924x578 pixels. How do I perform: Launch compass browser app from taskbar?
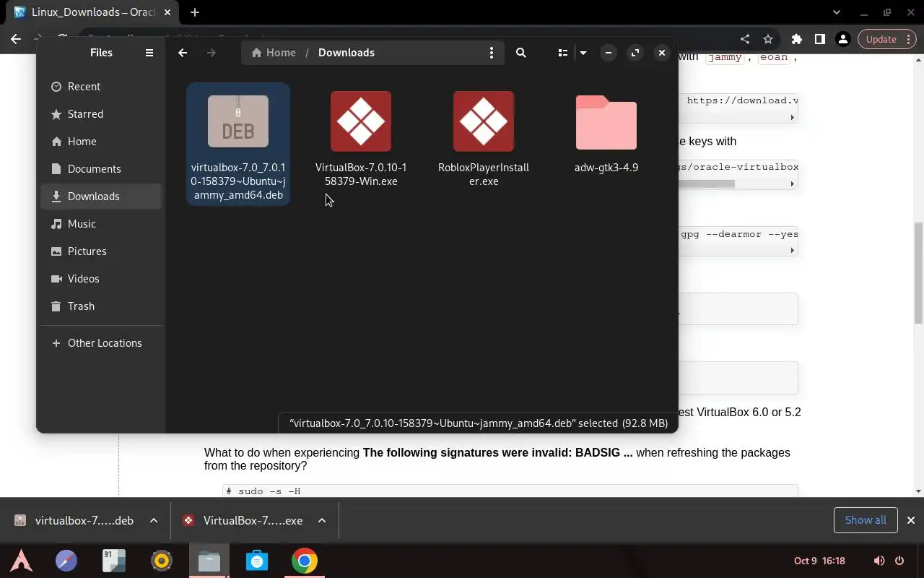[x=66, y=561]
